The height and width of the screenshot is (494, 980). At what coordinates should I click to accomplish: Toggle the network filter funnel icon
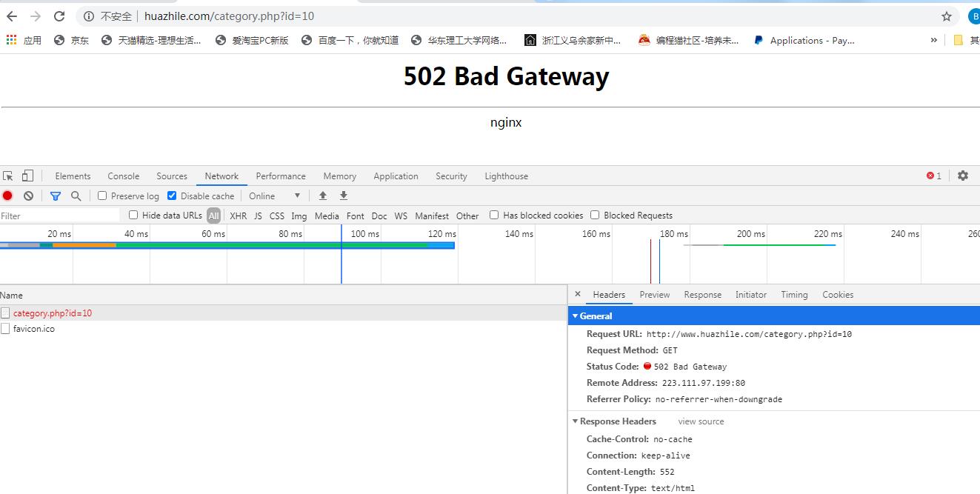[56, 196]
